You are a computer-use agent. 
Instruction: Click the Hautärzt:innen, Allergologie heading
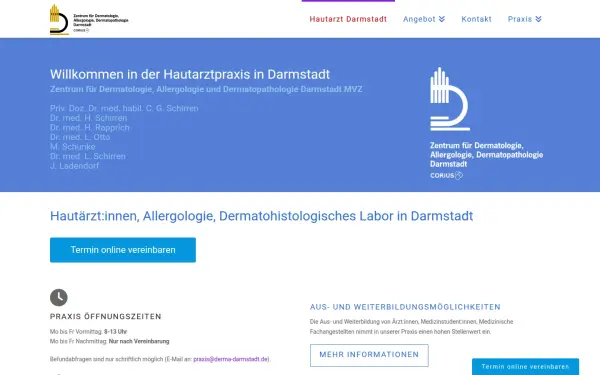pyautogui.click(x=262, y=216)
